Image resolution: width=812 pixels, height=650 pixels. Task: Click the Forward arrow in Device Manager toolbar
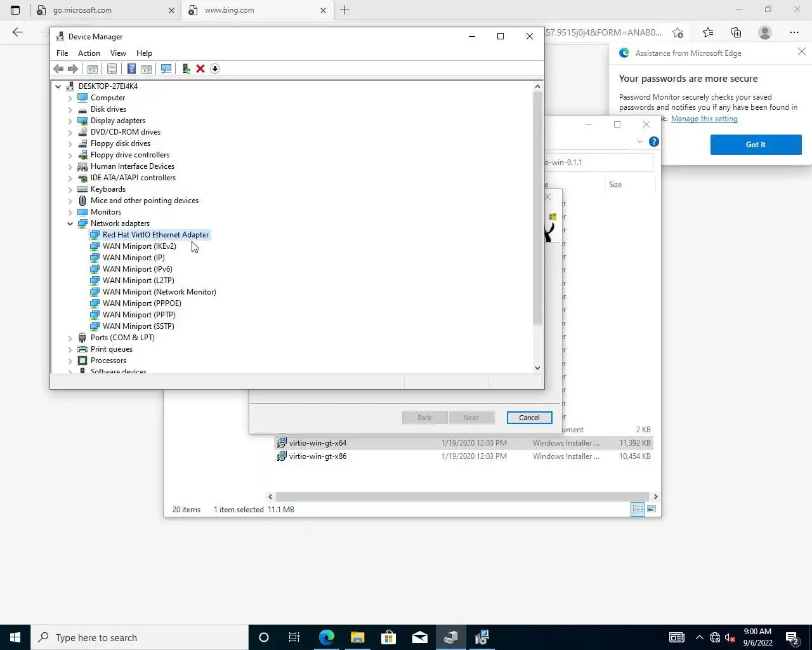(73, 69)
